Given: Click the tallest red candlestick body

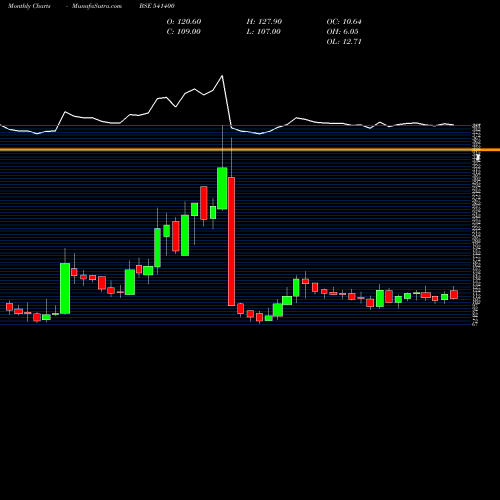Looking at the screenshot, I should (231, 241).
